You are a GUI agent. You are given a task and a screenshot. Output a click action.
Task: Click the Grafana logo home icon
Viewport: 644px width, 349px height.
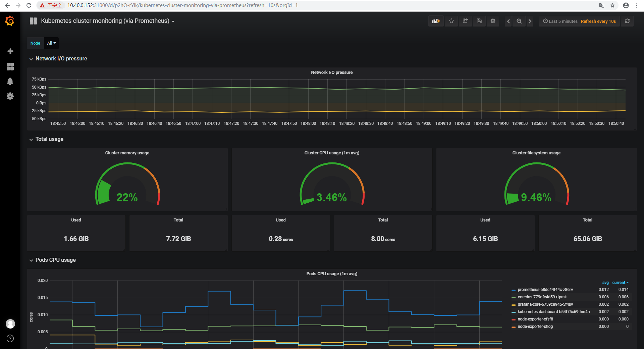10,21
